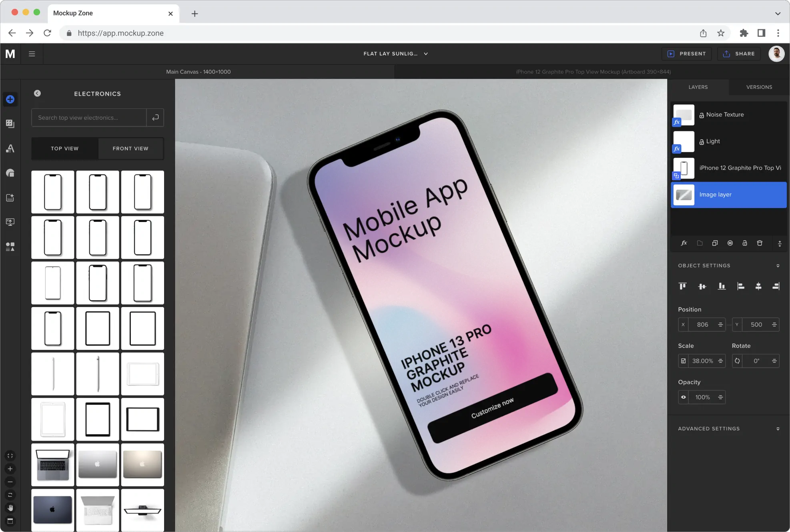
Task: Unlock the Noise Texture layer
Action: [702, 114]
